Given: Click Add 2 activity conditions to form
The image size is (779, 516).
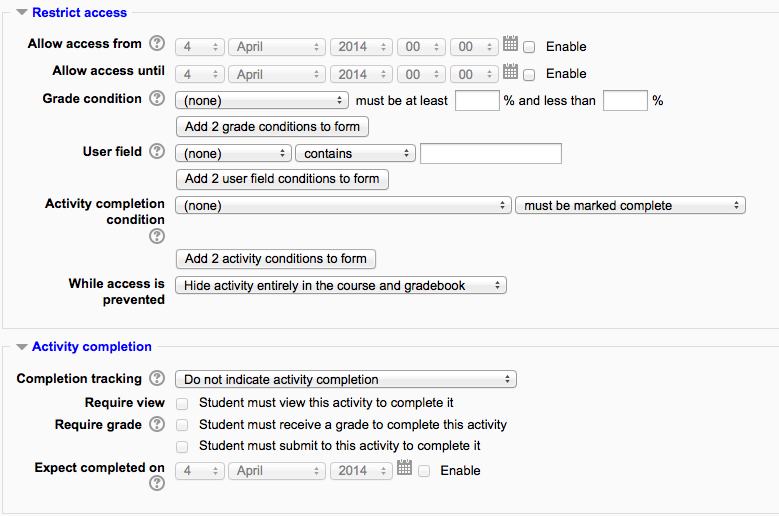Looking at the screenshot, I should pyautogui.click(x=276, y=259).
